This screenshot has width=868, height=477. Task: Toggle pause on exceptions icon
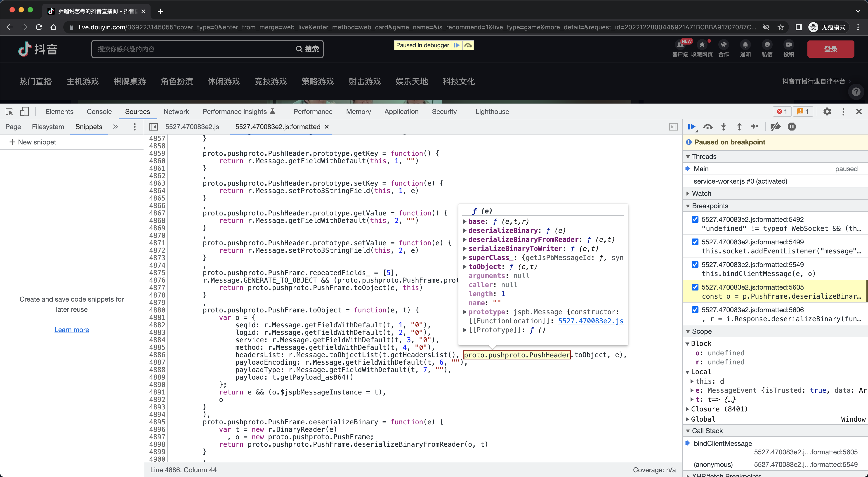click(x=792, y=127)
